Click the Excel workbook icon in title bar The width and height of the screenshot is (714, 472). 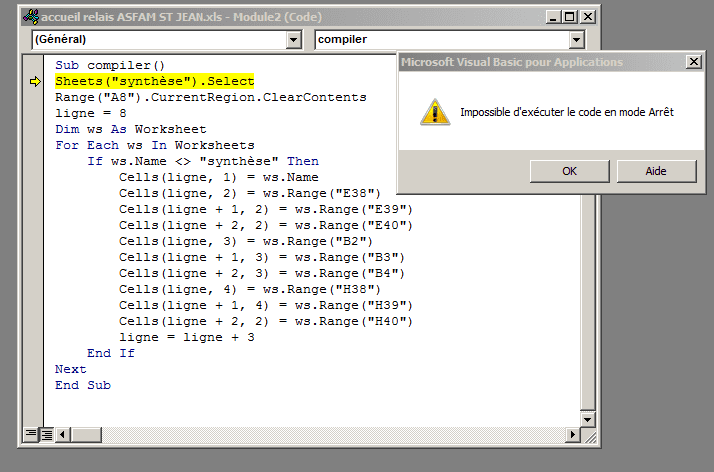(31, 16)
